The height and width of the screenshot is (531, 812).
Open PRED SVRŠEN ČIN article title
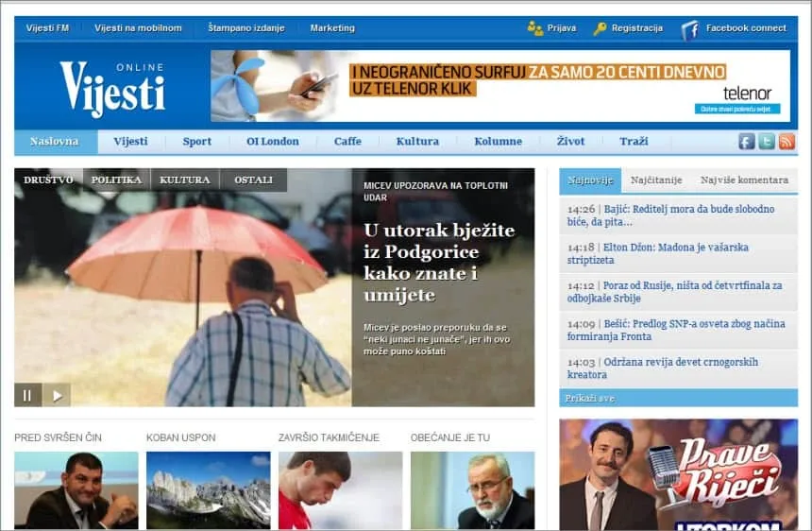pyautogui.click(x=58, y=437)
